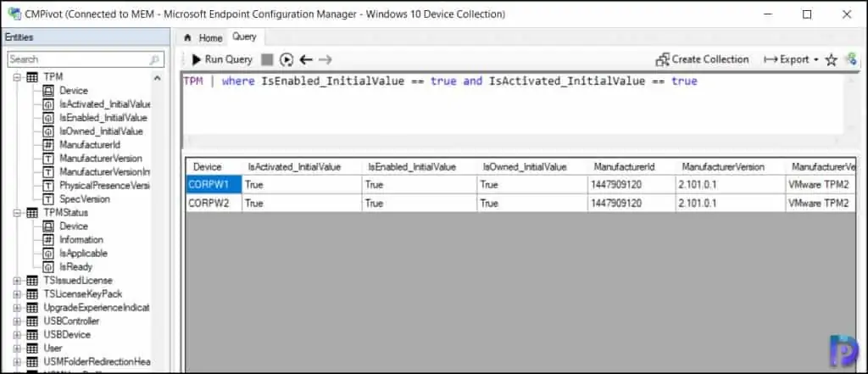Click the search magnifier icon

click(154, 59)
